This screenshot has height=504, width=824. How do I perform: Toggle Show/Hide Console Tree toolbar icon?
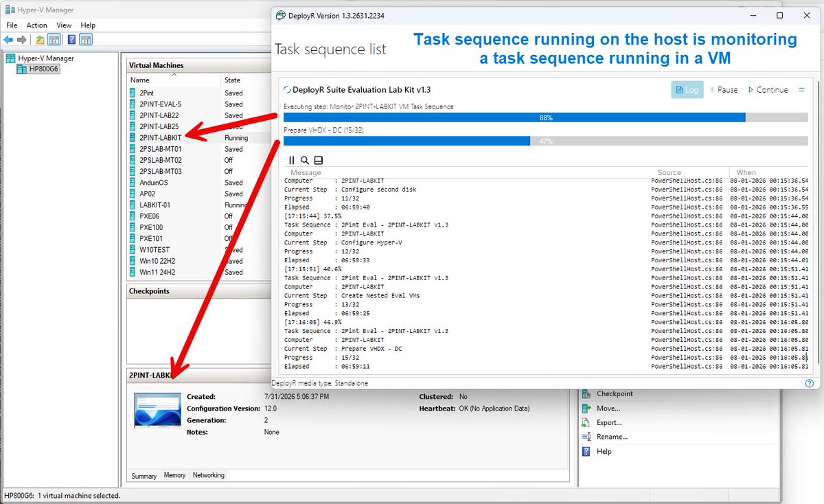54,40
